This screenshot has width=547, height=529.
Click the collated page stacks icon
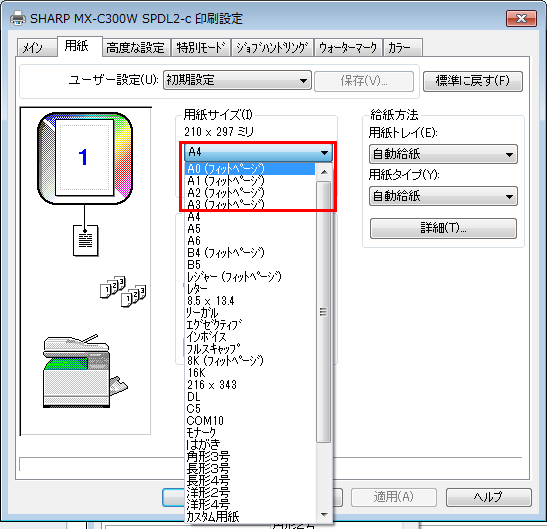(123, 292)
